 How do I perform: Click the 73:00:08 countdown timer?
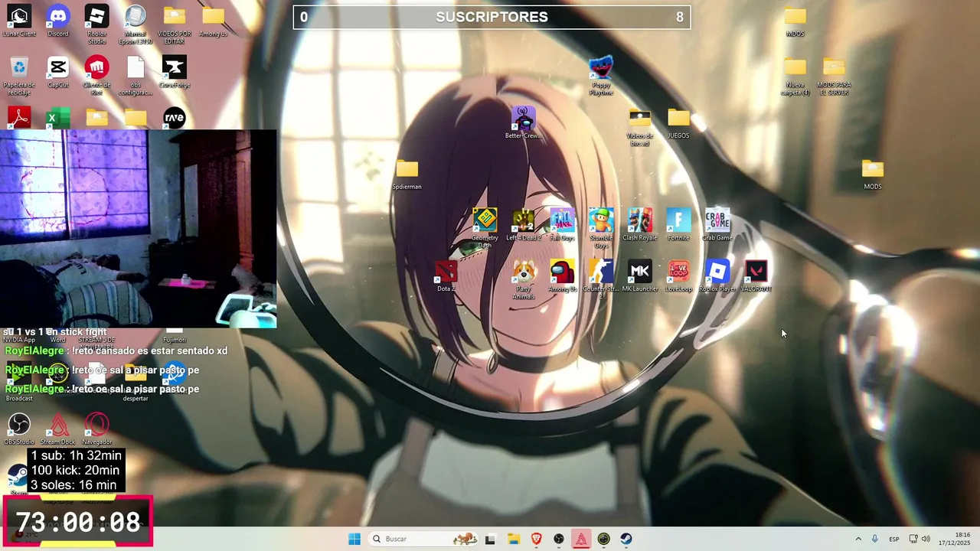point(78,522)
